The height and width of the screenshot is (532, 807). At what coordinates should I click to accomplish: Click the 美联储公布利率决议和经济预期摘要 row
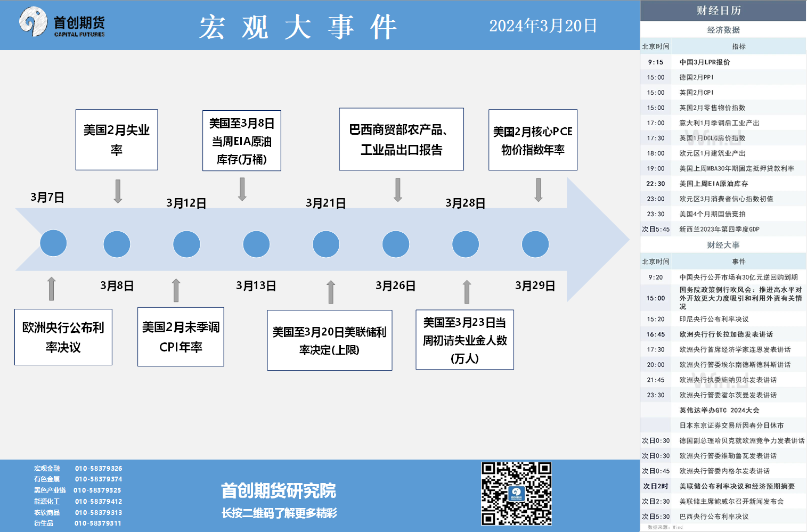(x=723, y=486)
